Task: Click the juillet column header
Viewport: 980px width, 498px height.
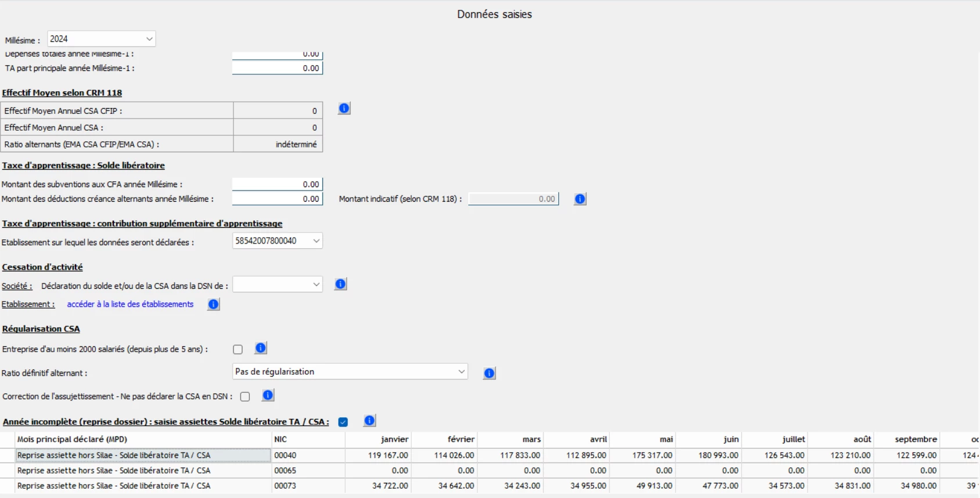Action: pos(775,439)
